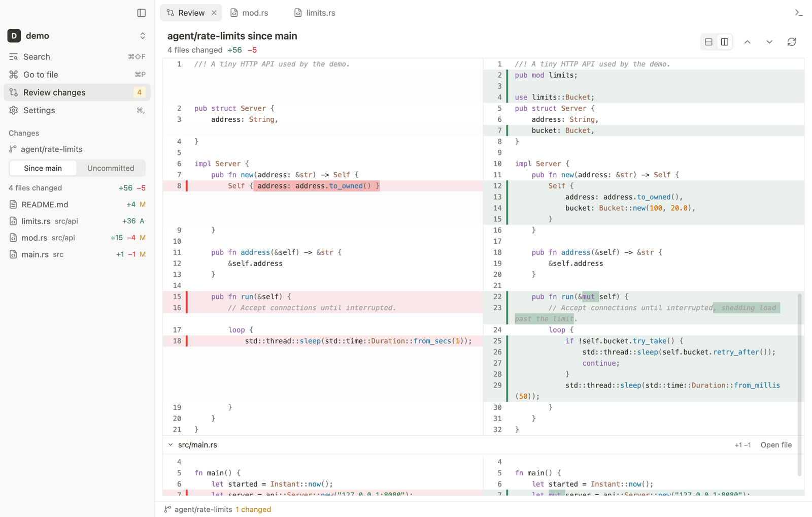The height and width of the screenshot is (517, 812).
Task: Click the status bar branch agent/rate-limits
Action: pyautogui.click(x=198, y=509)
